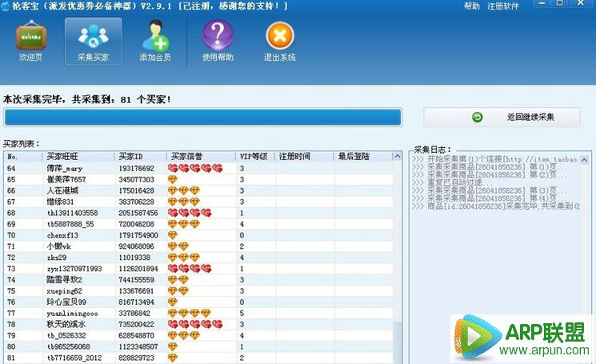Click the 返回继续采集 button
The image size is (596, 364).
click(502, 117)
